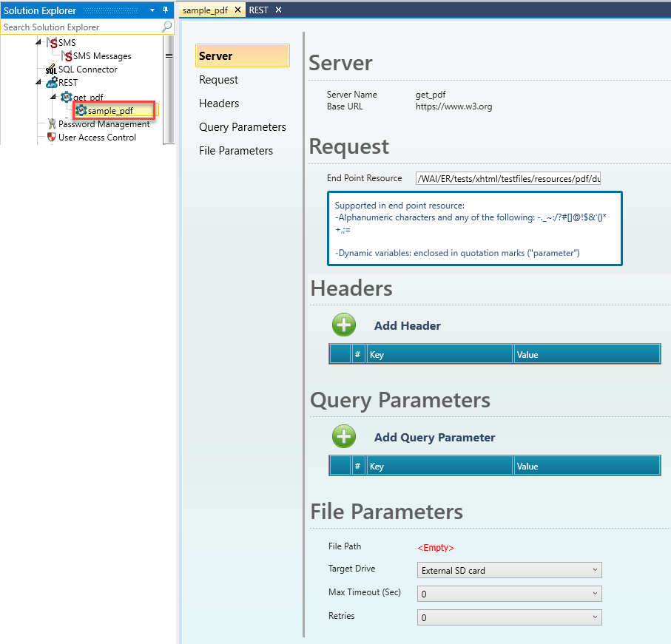
Task: Click the green plus Add Query Parameter icon
Action: (344, 437)
